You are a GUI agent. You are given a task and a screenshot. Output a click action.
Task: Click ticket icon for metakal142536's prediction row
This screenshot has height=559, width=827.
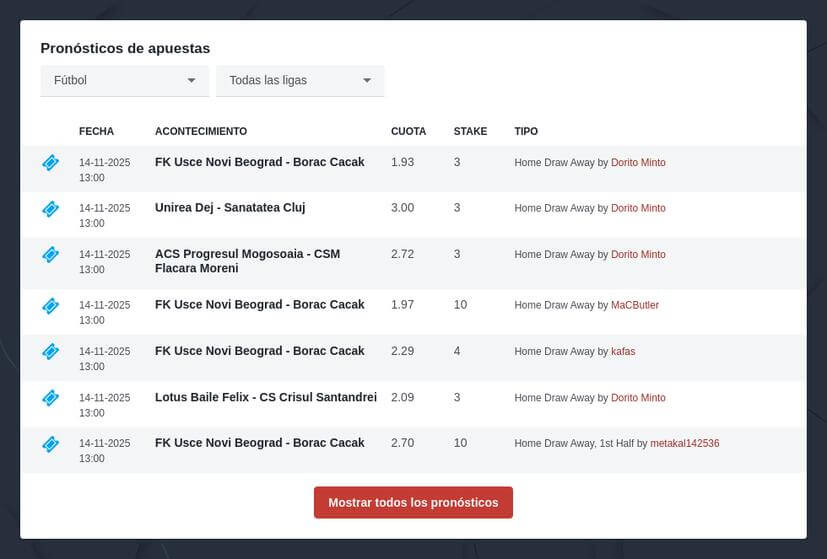click(50, 444)
